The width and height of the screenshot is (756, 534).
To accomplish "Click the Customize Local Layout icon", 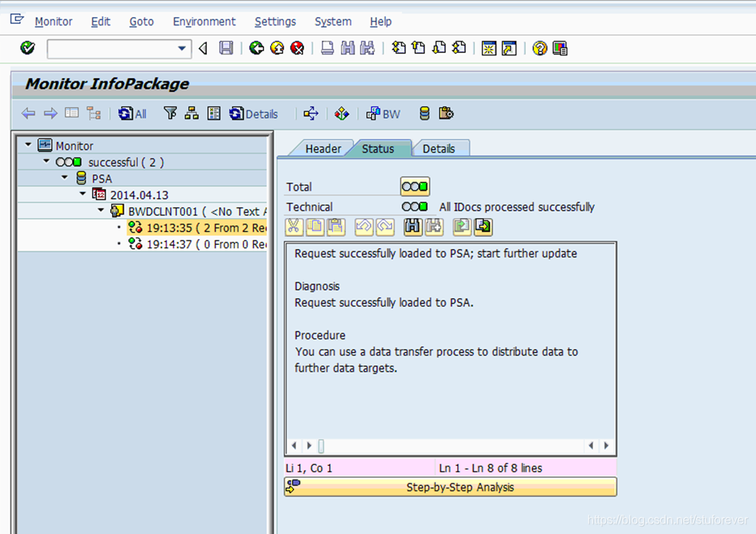I will [560, 49].
